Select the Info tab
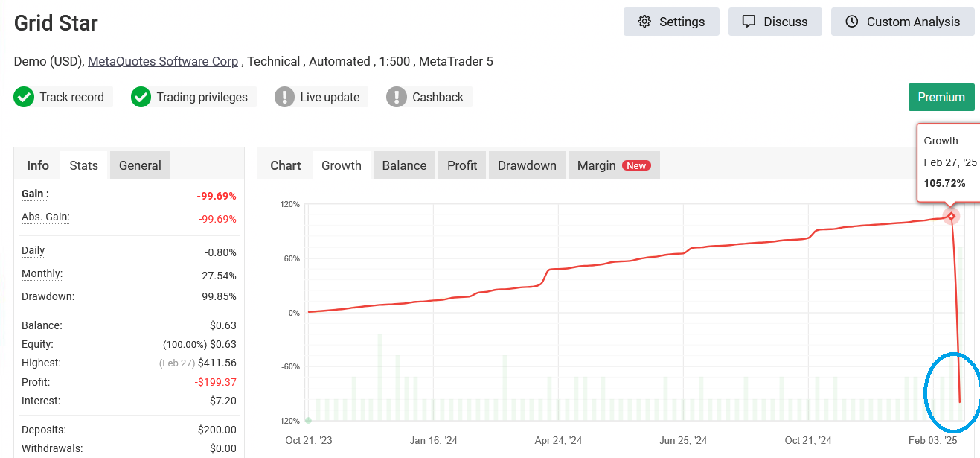 (x=37, y=165)
